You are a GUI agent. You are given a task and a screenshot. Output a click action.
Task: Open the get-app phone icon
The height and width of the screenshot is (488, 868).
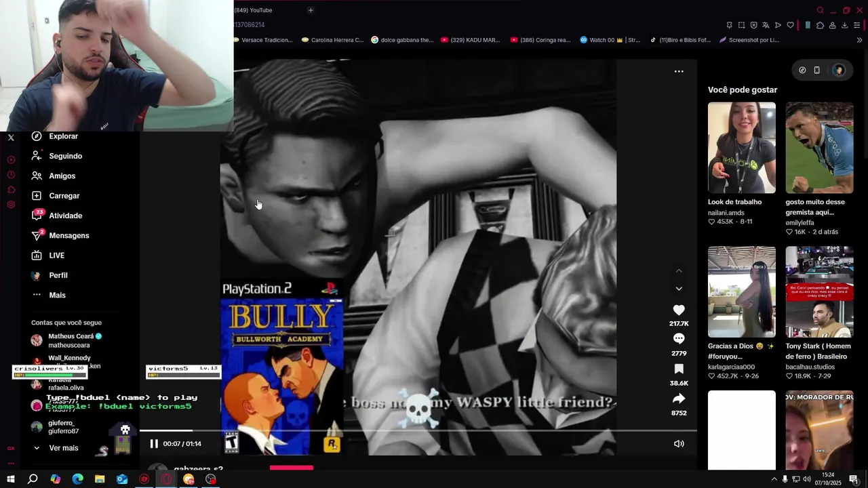pyautogui.click(x=817, y=70)
